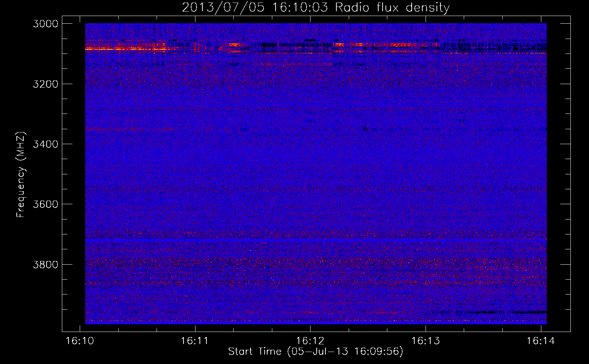Click the 16:11 time axis label

pos(195,341)
